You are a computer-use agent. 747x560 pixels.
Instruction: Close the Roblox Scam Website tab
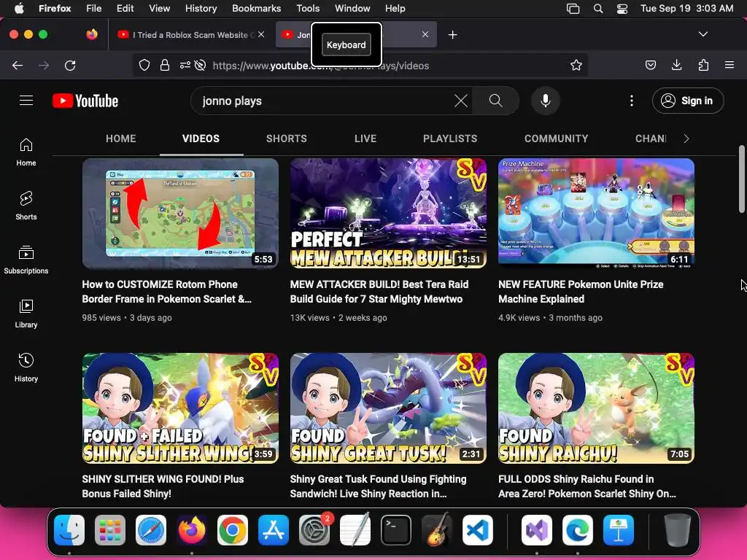coord(261,34)
